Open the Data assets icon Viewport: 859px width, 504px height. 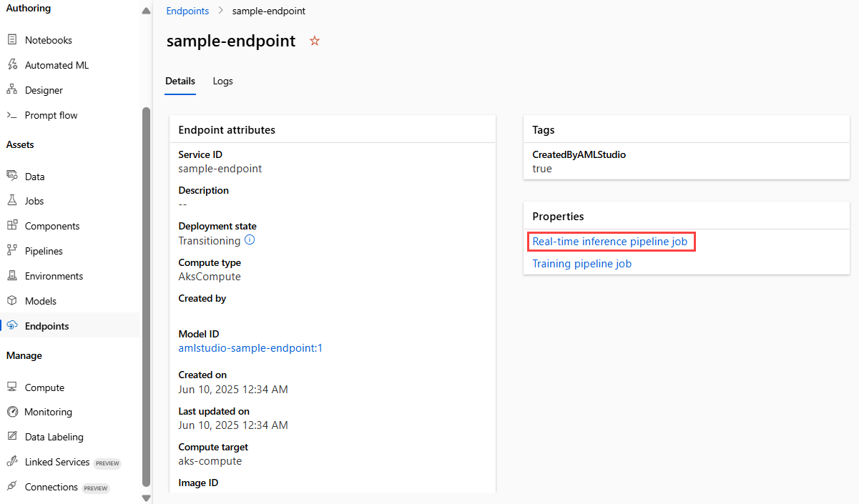click(11, 177)
